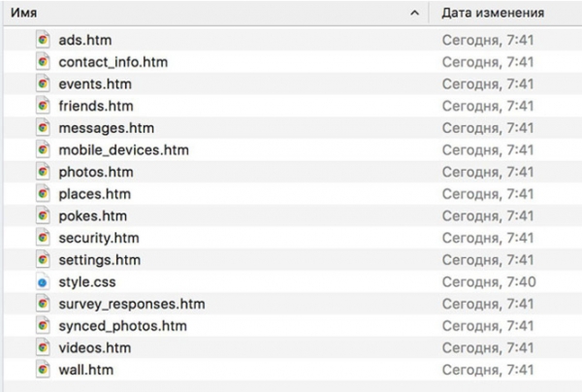
Task: Click the friends.htm Chrome document icon
Action: tap(43, 106)
